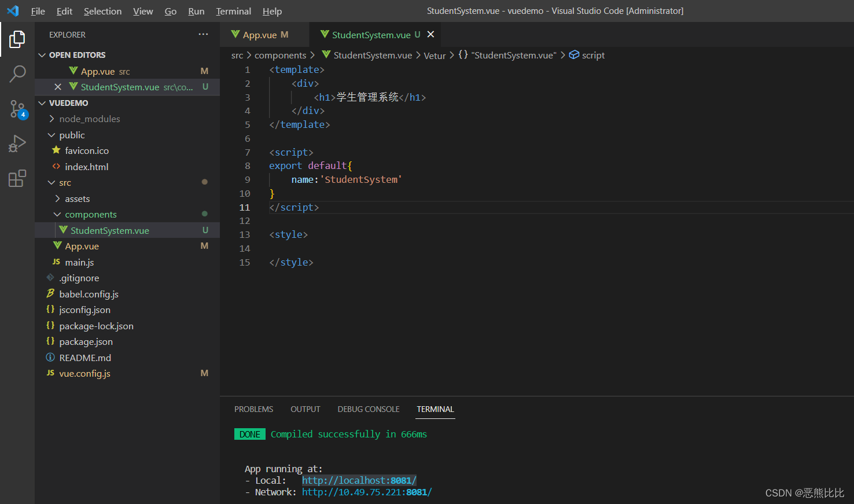
Task: Open the Edit menu
Action: point(64,11)
